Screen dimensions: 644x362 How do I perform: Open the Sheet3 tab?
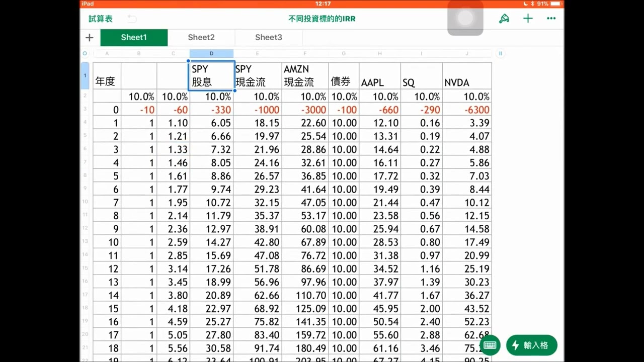coord(268,37)
